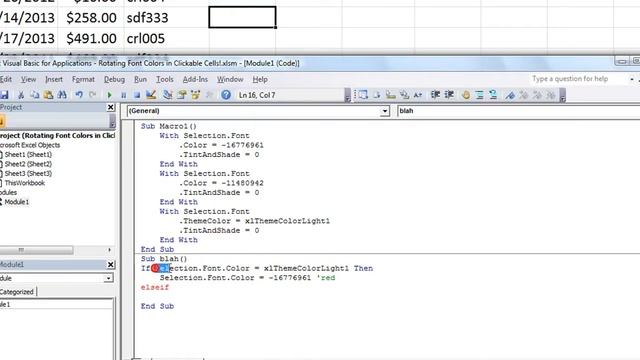Select Module1 in project tree
The height and width of the screenshot is (360, 640).
(17, 202)
